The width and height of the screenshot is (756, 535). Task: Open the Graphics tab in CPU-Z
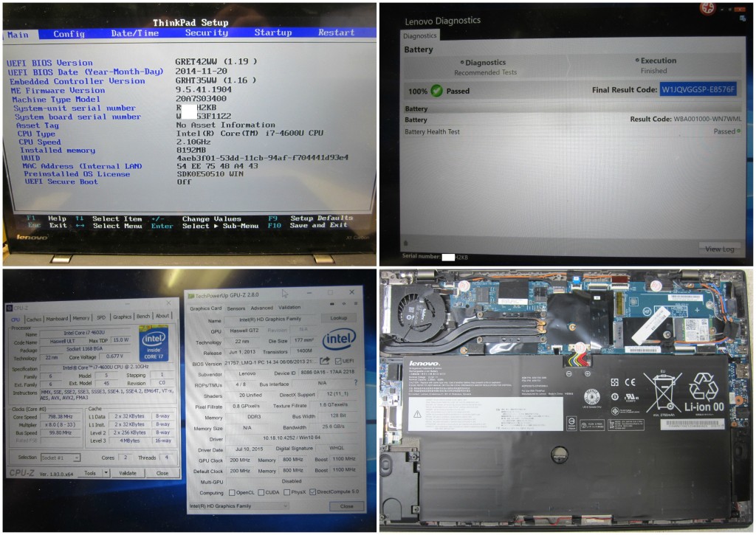122,317
